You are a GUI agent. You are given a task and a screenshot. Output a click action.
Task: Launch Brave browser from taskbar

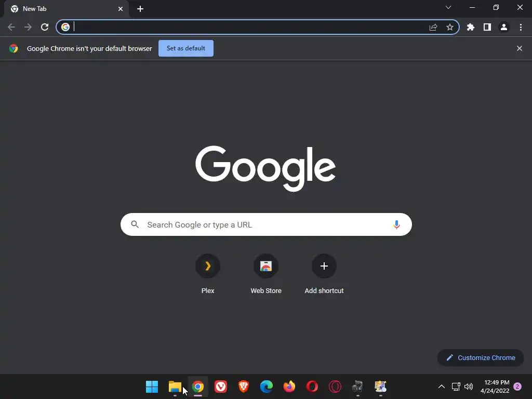pos(244,387)
